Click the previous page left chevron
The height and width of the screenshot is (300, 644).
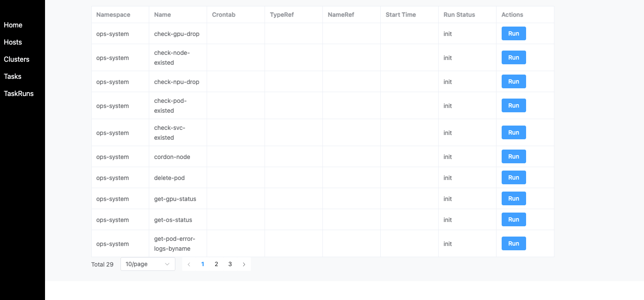click(189, 264)
